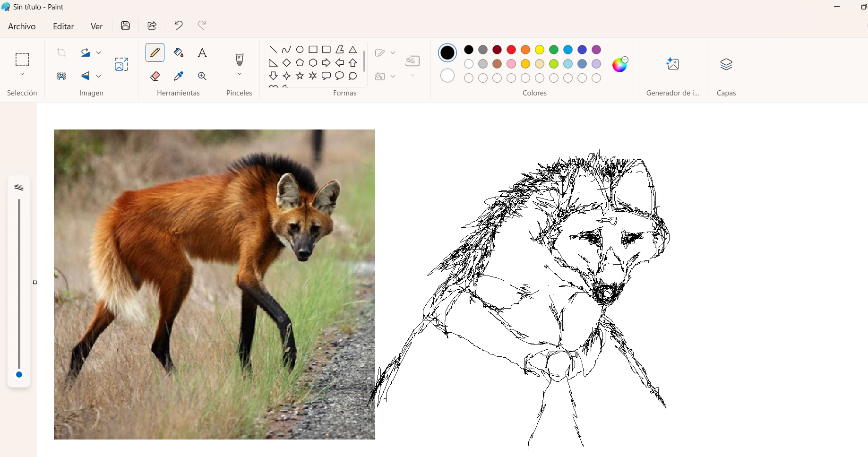
Task: Open the Ver menu
Action: (x=96, y=26)
